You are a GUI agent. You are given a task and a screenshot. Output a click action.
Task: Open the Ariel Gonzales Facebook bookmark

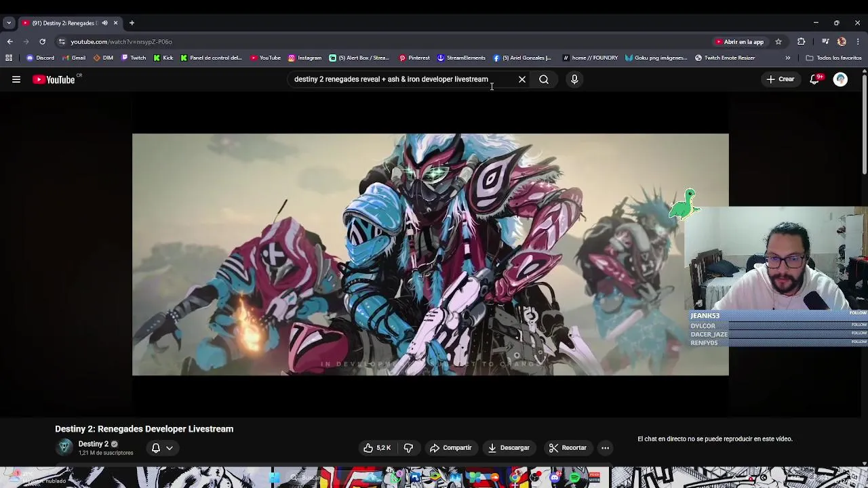(x=522, y=58)
